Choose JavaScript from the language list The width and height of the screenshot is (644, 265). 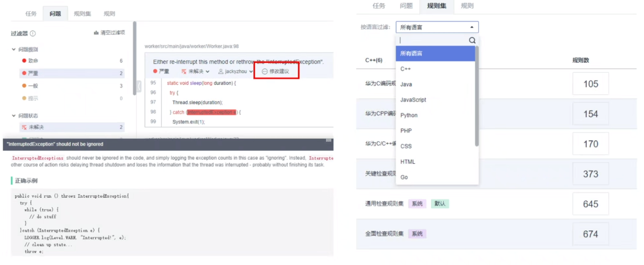click(435, 100)
